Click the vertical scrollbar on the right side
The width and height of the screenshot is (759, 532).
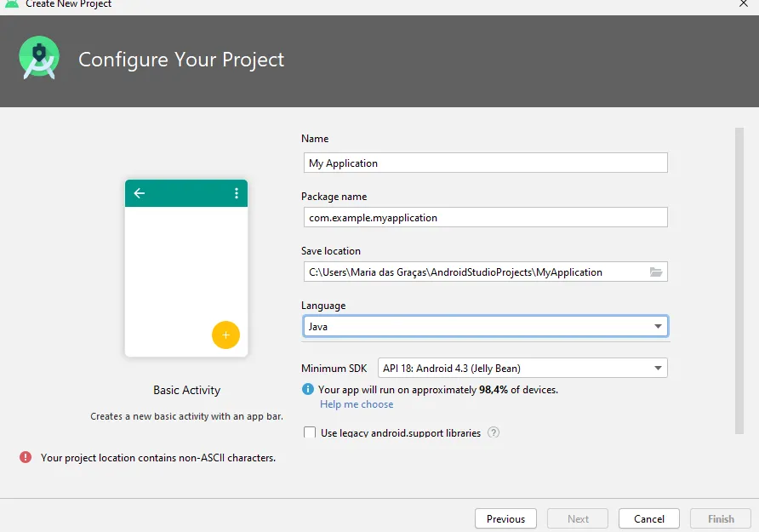tap(739, 281)
